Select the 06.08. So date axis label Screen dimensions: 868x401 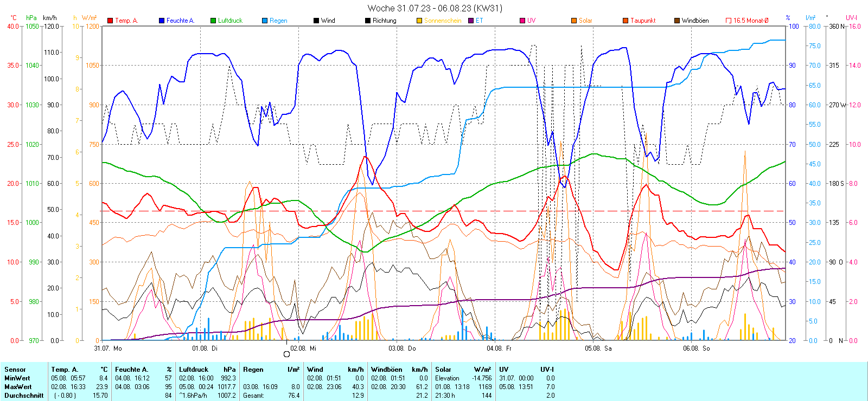(x=697, y=348)
